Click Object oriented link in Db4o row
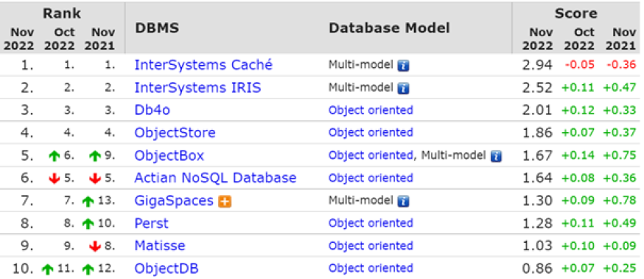Image resolution: width=644 pixels, height=279 pixels. tap(371, 110)
